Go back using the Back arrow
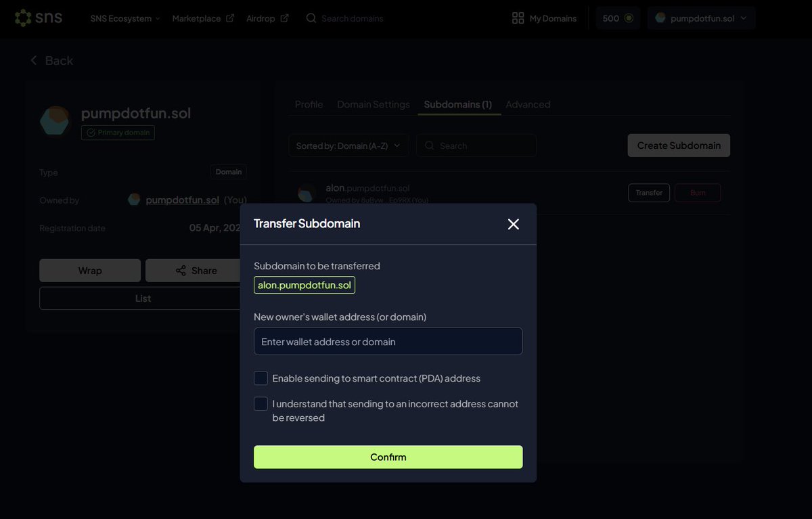This screenshot has height=519, width=812. click(51, 60)
